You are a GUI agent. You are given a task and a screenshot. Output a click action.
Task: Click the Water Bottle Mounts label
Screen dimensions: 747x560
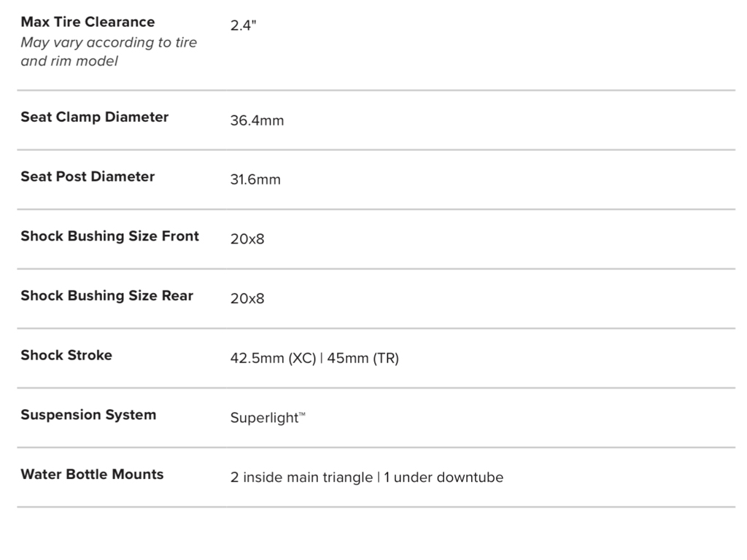(x=92, y=474)
